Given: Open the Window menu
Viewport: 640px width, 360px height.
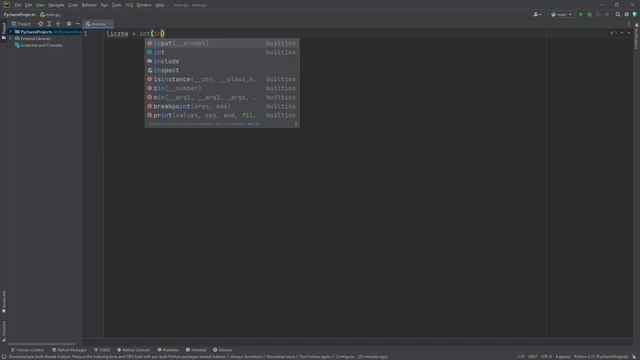Looking at the screenshot, I should point(144,5).
